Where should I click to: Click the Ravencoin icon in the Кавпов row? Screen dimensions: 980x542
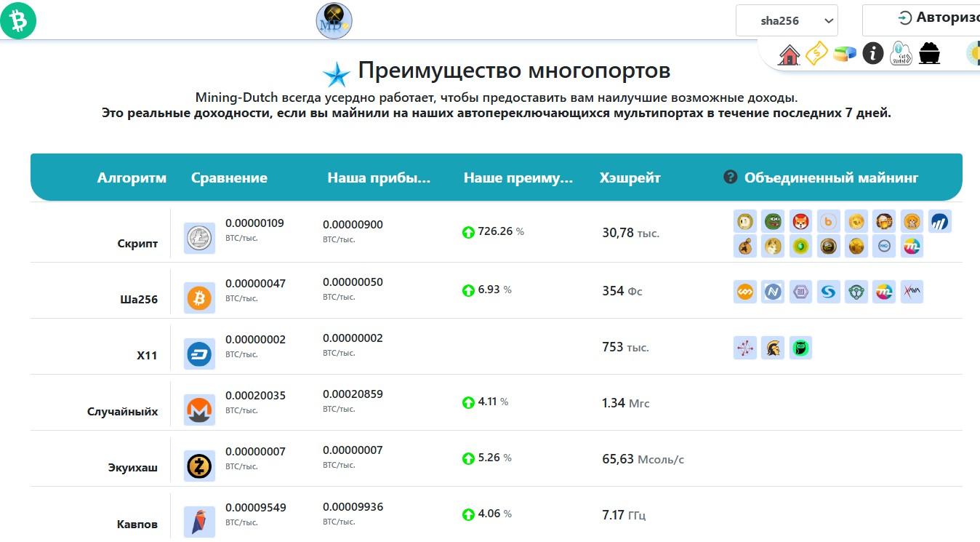(199, 522)
